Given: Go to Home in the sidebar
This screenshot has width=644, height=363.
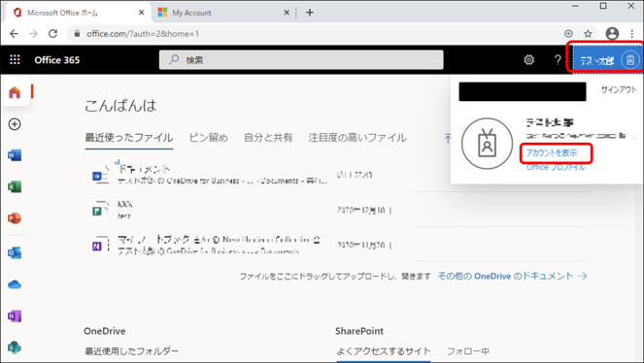Looking at the screenshot, I should coord(15,92).
